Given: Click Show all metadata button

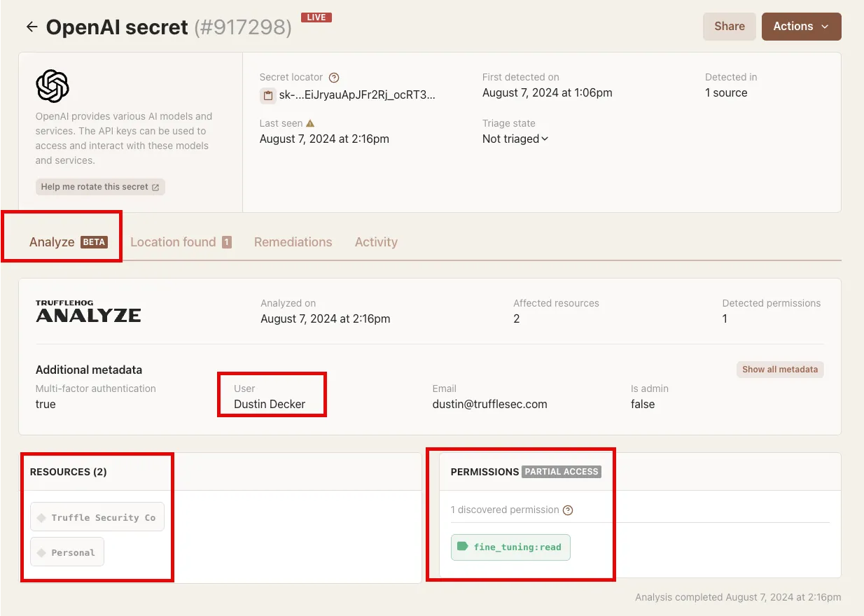Looking at the screenshot, I should coord(780,370).
